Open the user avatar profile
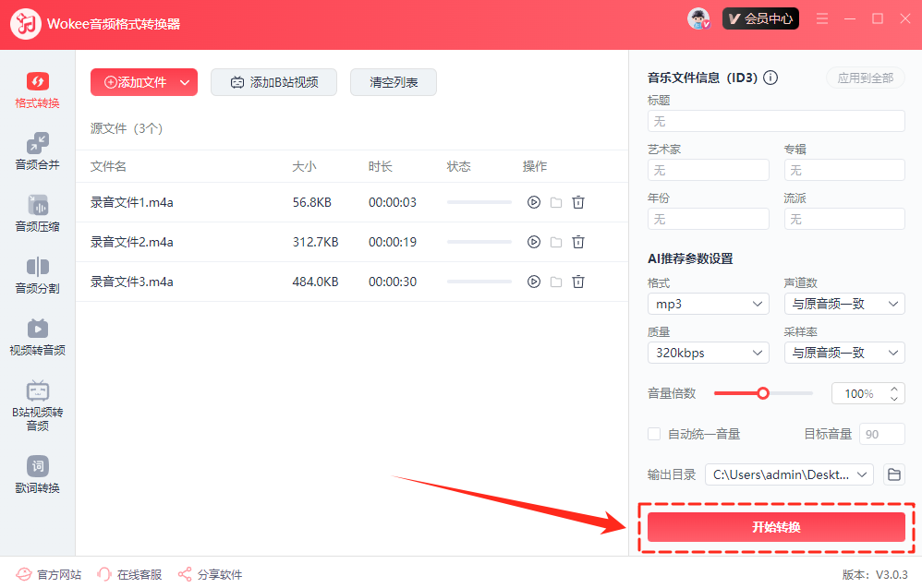The height and width of the screenshot is (588, 922). [699, 18]
